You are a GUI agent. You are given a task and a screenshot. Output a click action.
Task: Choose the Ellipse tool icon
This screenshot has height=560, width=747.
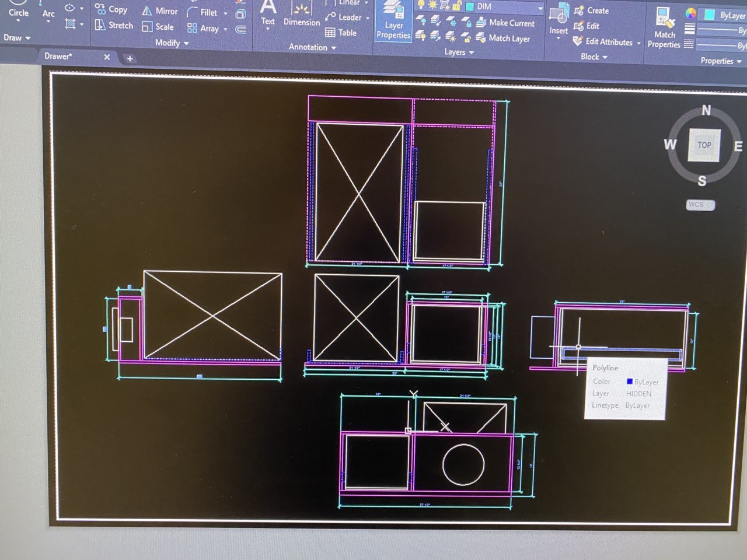click(x=70, y=8)
